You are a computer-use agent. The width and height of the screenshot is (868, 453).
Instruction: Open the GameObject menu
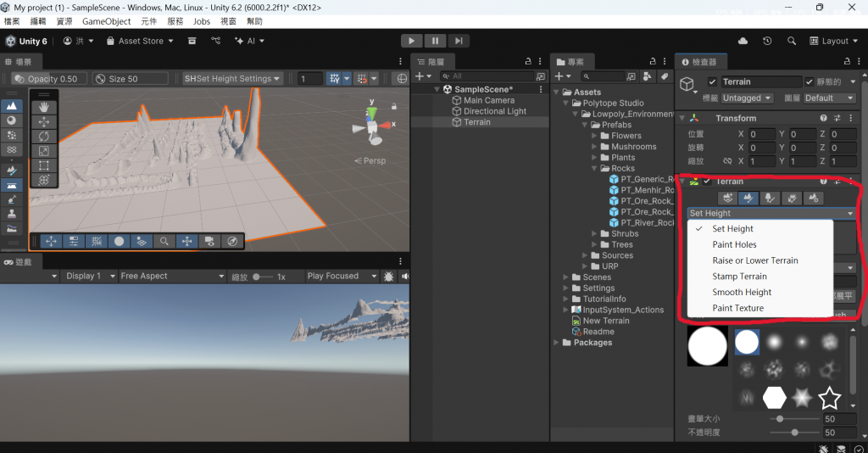pyautogui.click(x=106, y=21)
